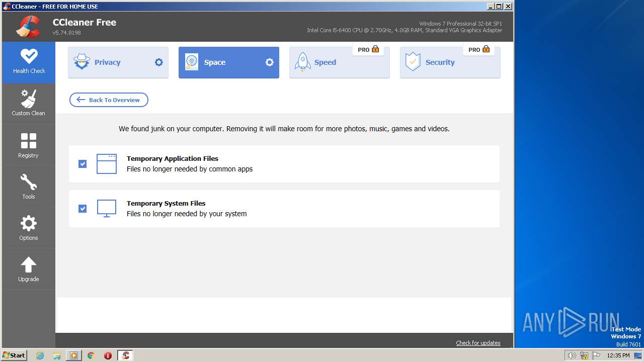Select the Space tab
Viewport: 644px width, 362px height.
click(229, 62)
